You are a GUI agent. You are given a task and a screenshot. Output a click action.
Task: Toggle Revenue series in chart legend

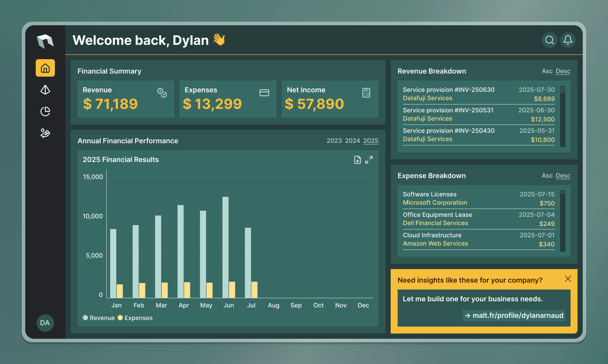point(99,318)
